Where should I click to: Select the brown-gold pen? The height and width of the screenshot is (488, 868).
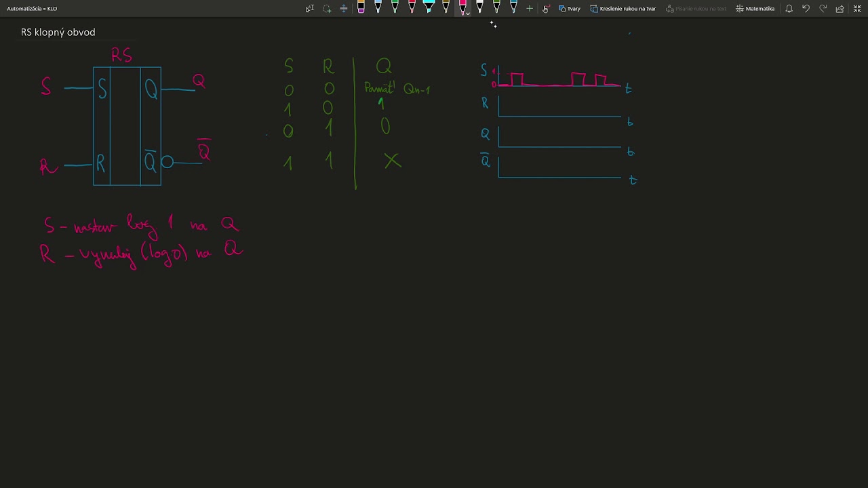pos(446,7)
